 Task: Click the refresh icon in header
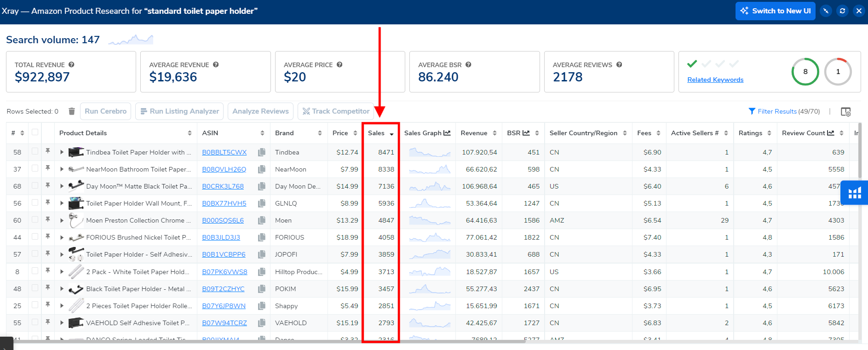click(842, 11)
